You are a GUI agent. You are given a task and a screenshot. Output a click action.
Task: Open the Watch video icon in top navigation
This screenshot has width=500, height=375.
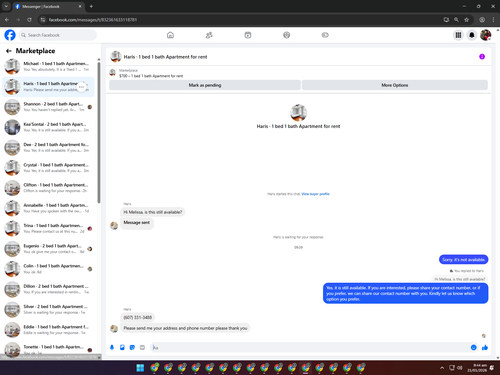[x=248, y=35]
